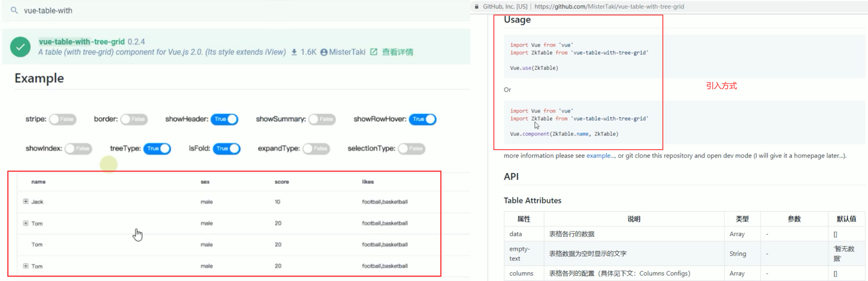Image resolution: width=868 pixels, height=281 pixels.
Task: Enable the showSummary switch
Action: click(322, 119)
